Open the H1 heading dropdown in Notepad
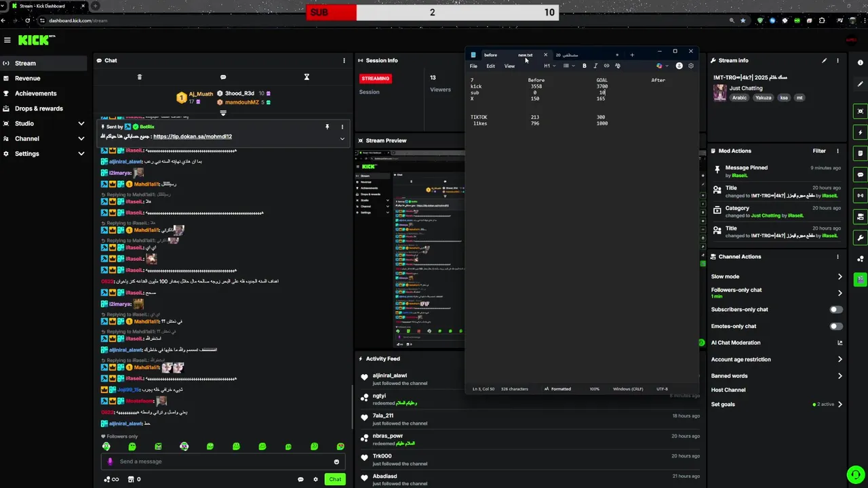Screen dimensions: 868x488 (x=549, y=66)
